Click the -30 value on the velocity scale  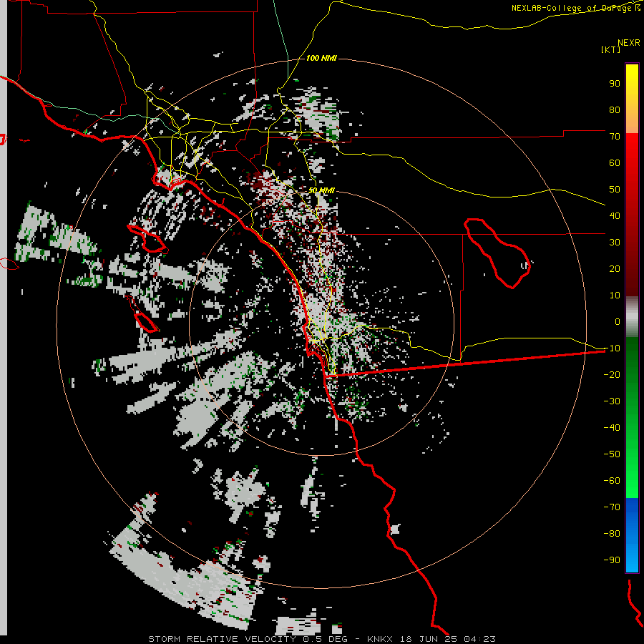[x=612, y=401]
